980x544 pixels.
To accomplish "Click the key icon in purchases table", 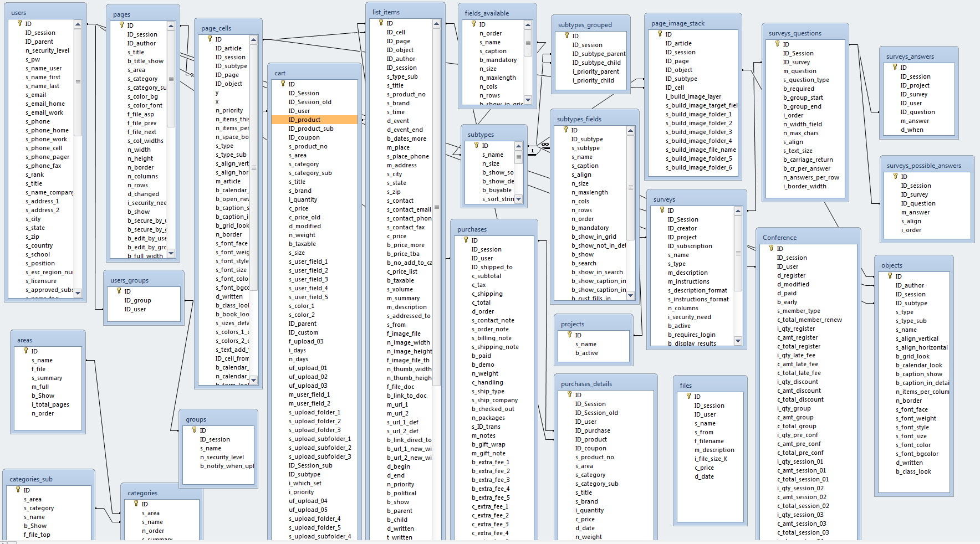I will pyautogui.click(x=466, y=240).
